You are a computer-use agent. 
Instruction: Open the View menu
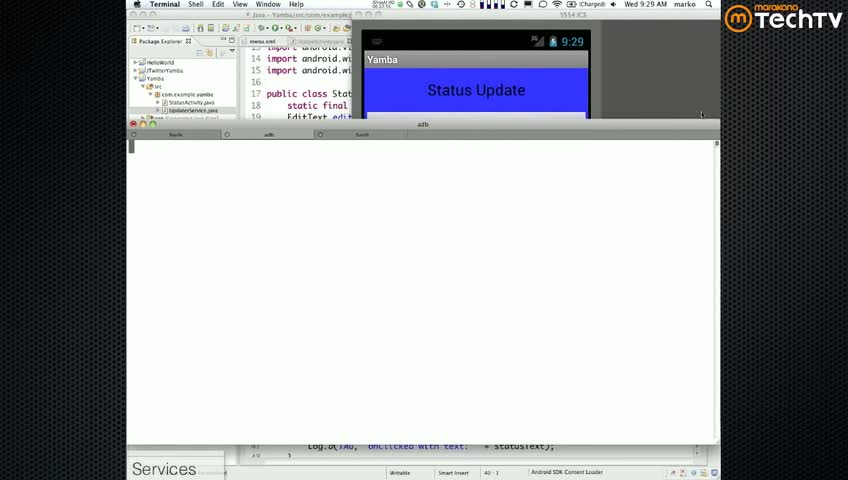click(240, 4)
